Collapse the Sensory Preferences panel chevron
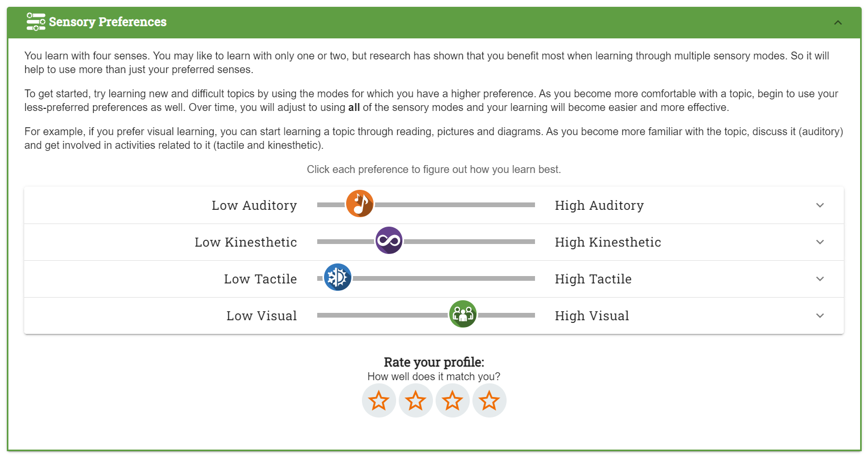The height and width of the screenshot is (458, 868). pyautogui.click(x=838, y=22)
